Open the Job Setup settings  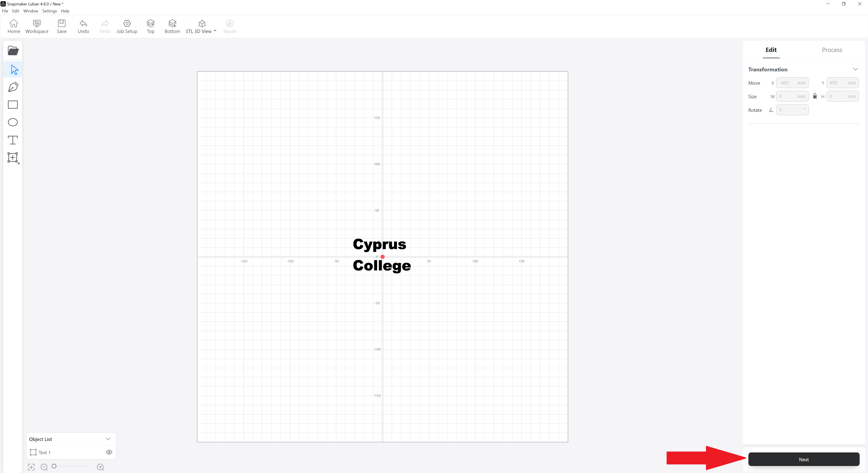(127, 26)
